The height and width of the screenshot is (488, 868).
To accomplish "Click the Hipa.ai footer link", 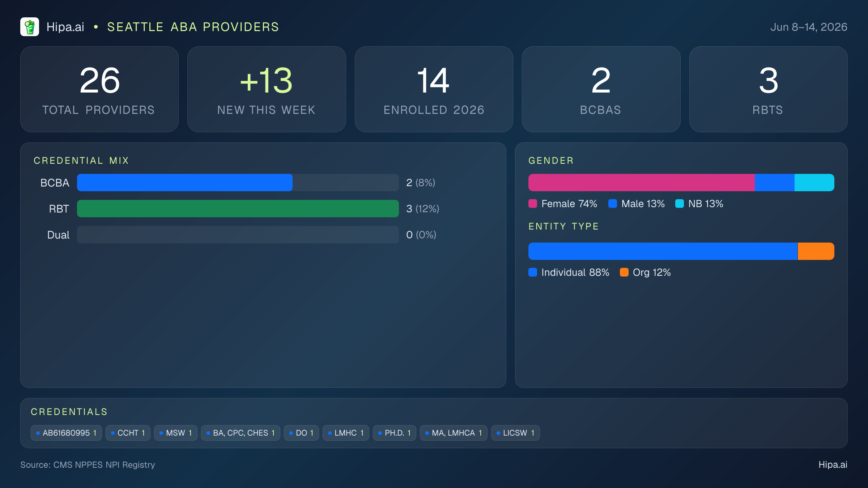I will (833, 465).
